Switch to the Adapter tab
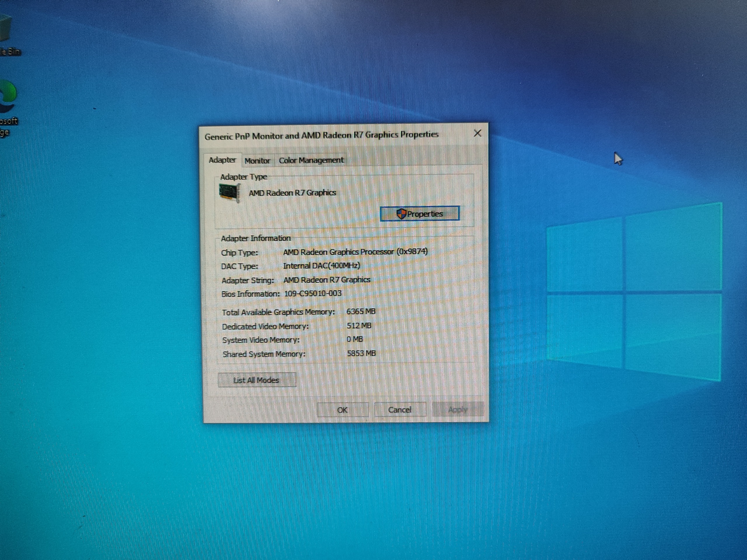Viewport: 747px width, 560px height. (x=222, y=160)
